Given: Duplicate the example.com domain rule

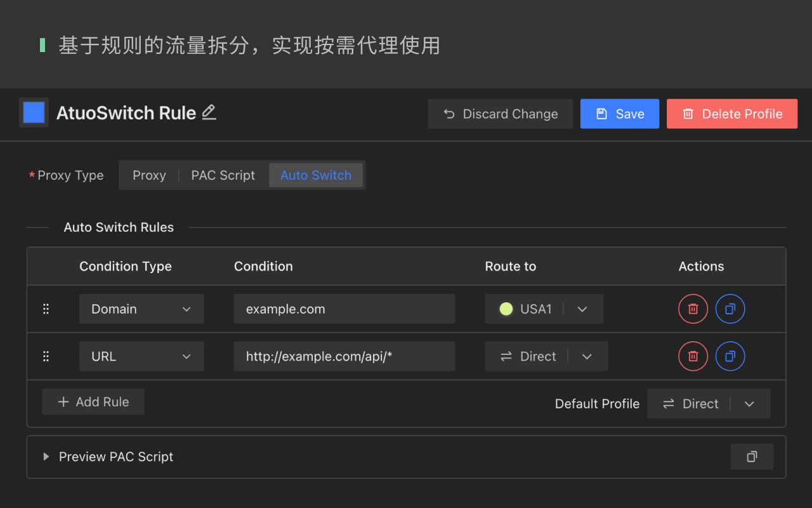Looking at the screenshot, I should point(730,309).
